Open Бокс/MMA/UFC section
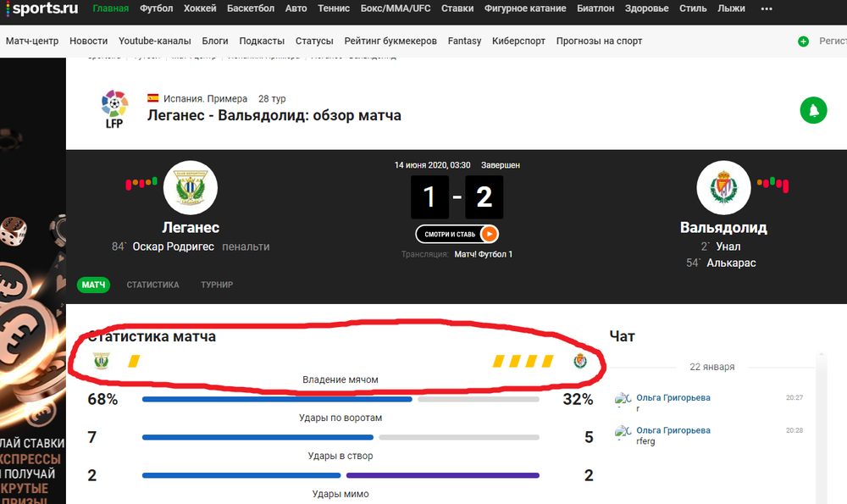This screenshot has width=847, height=504. 396,8
